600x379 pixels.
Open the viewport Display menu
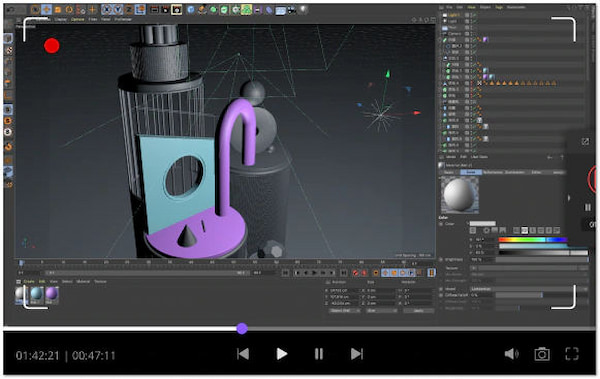pyautogui.click(x=60, y=19)
